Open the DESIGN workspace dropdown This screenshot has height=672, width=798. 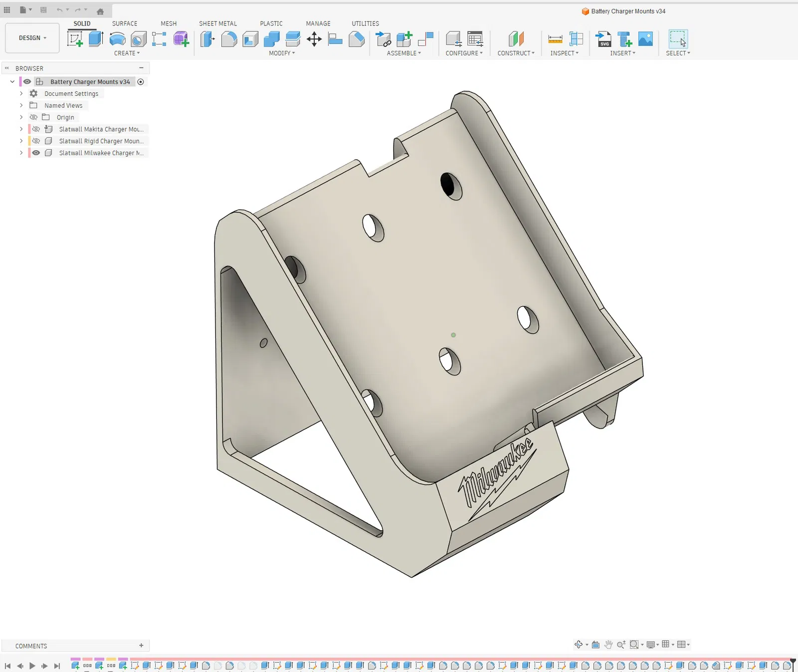pos(32,38)
